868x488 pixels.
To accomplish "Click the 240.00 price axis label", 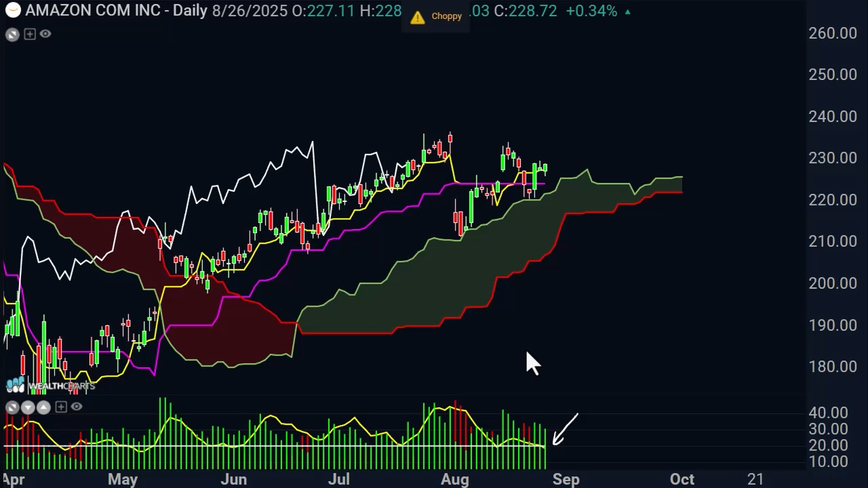I will [x=833, y=117].
